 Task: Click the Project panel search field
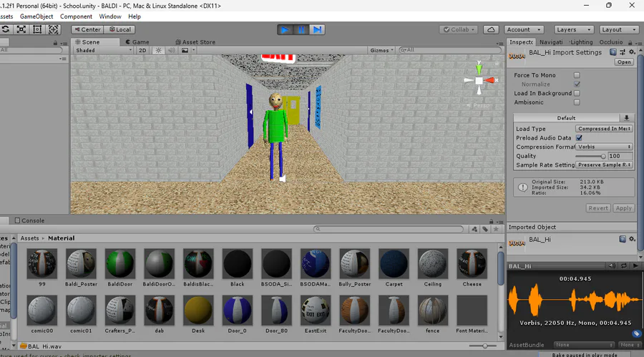(389, 229)
